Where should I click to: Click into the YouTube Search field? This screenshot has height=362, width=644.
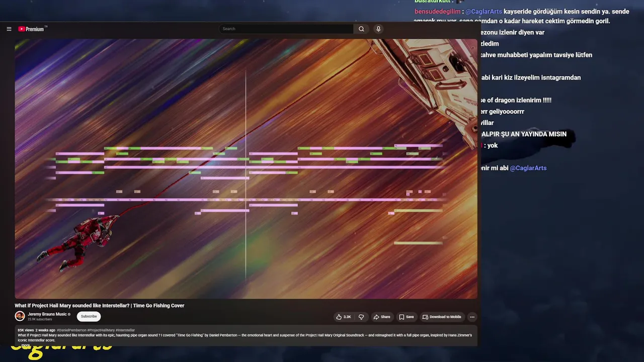(286, 29)
